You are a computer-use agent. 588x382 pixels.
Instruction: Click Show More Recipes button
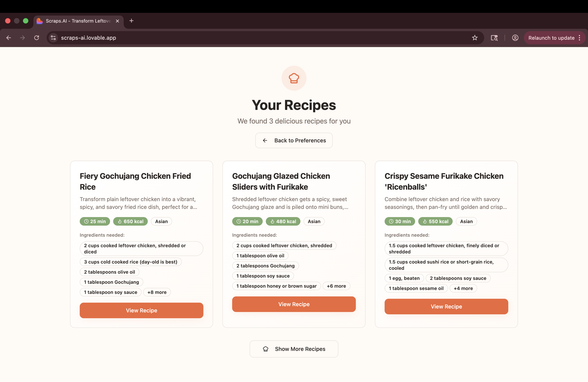[x=294, y=349]
